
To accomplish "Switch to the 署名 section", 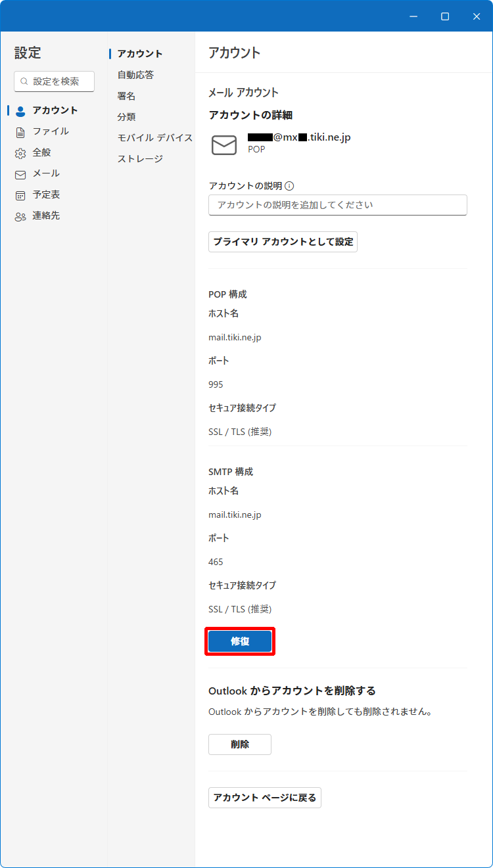I will pos(126,96).
